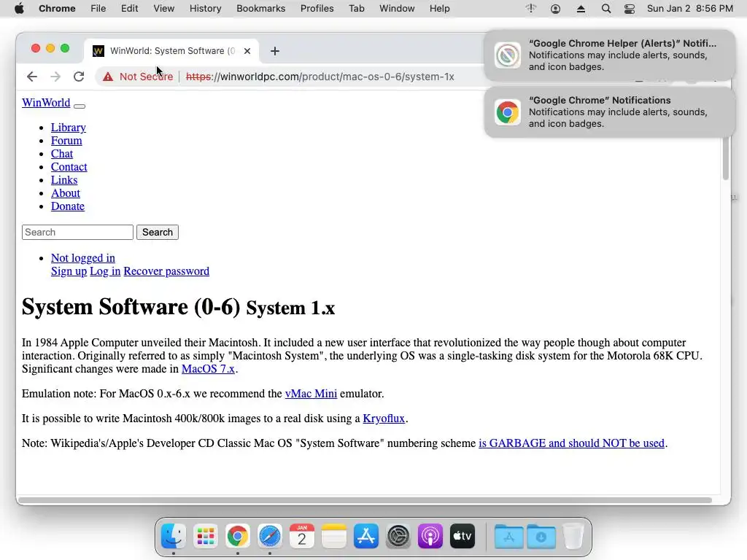Viewport: 747px width, 560px height.
Task: Open Apple TV from the Dock
Action: pos(462,536)
